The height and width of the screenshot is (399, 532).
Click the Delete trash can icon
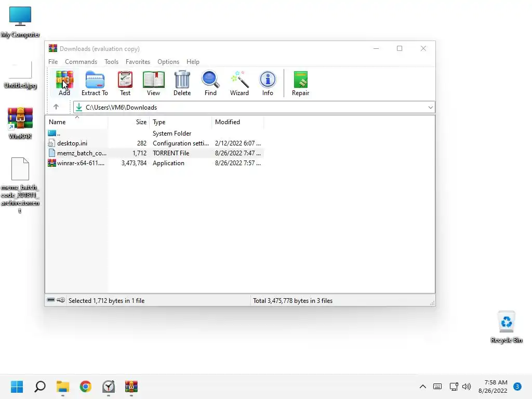click(x=182, y=83)
